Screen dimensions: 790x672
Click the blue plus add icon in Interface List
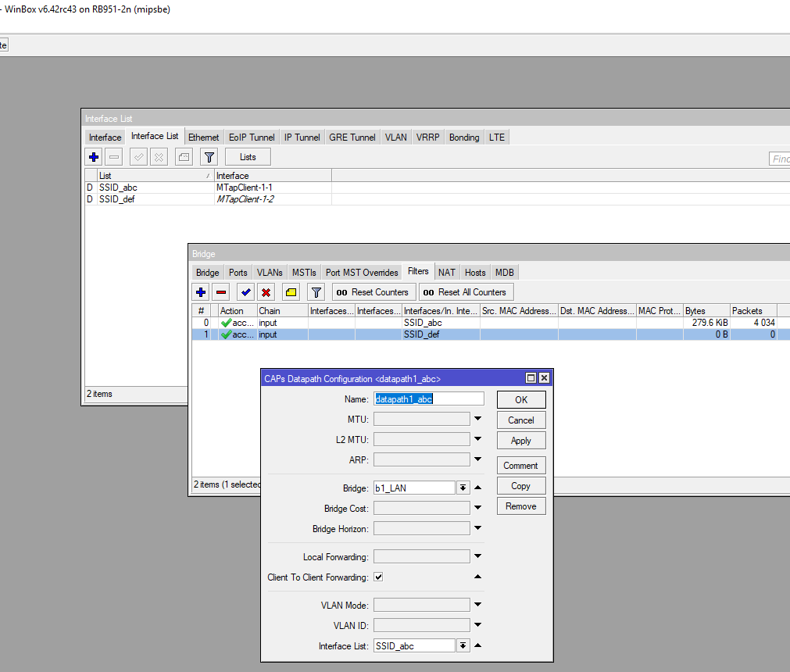click(94, 157)
